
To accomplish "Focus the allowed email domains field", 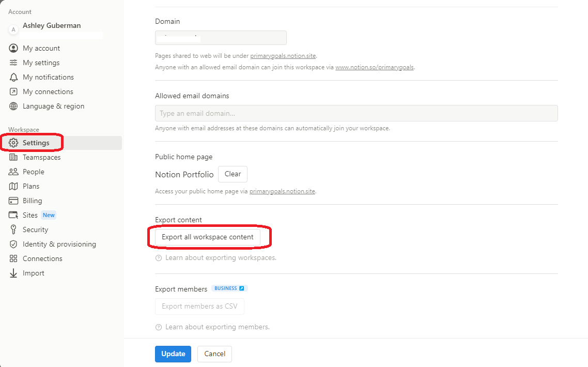I will click(357, 113).
